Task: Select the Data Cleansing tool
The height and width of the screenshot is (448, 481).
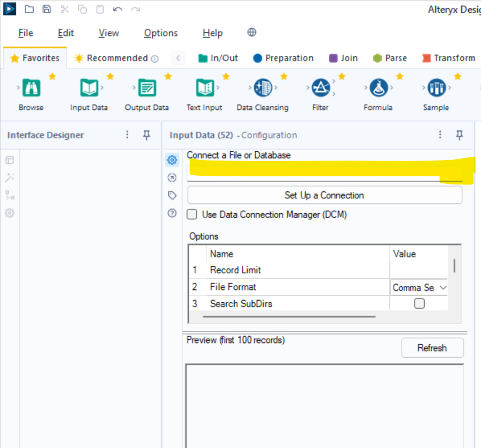Action: [x=262, y=88]
